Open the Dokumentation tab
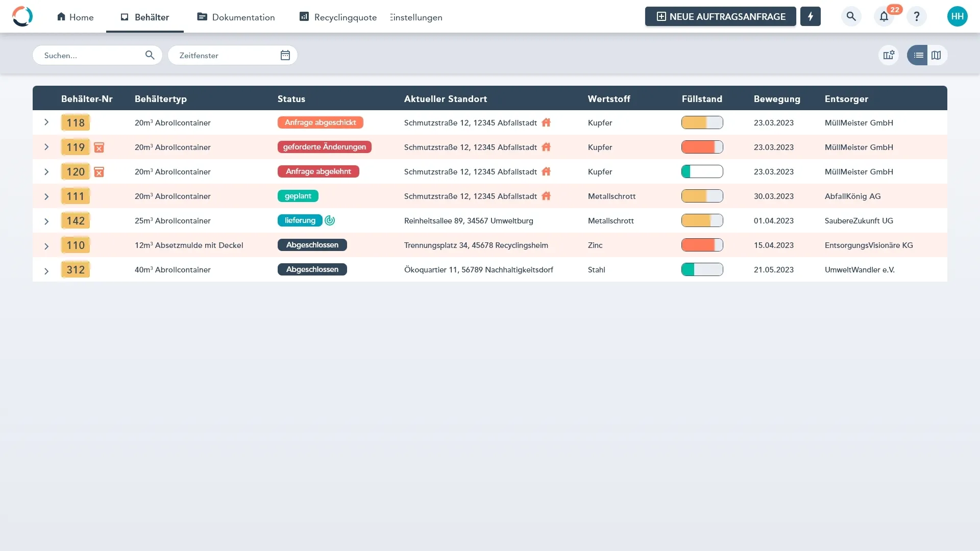The width and height of the screenshot is (980, 551). point(236,17)
